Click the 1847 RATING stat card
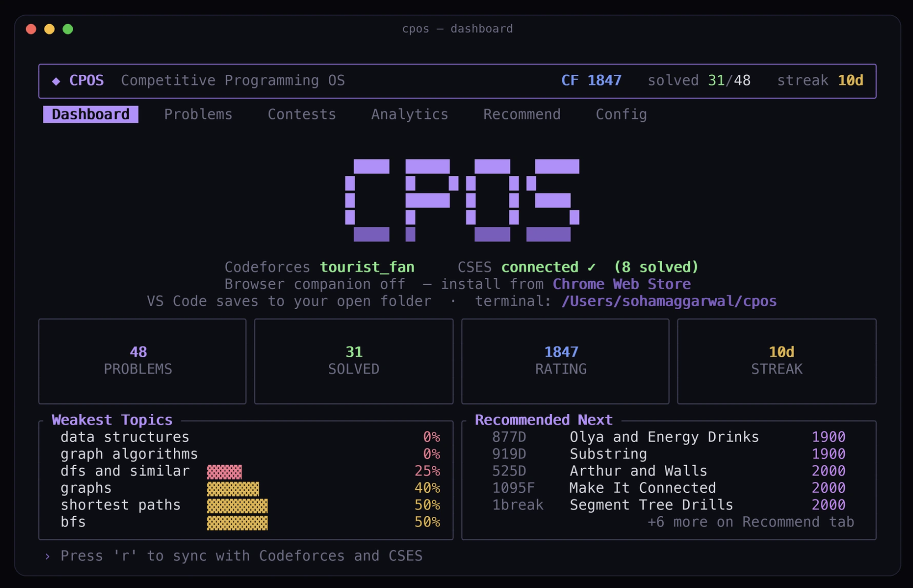The height and width of the screenshot is (588, 913). coord(565,361)
